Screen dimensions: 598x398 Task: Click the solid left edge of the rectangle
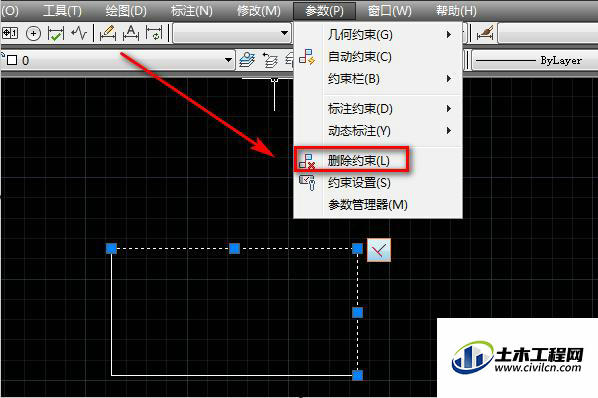[x=111, y=315]
